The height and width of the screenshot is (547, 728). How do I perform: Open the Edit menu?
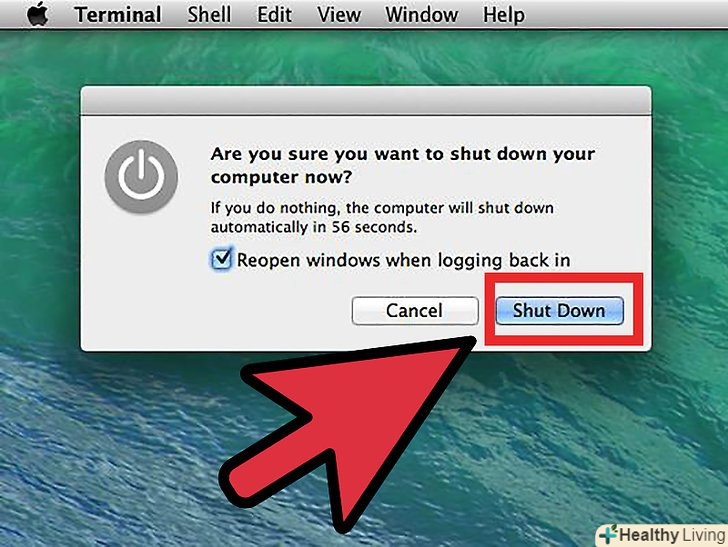pyautogui.click(x=274, y=14)
